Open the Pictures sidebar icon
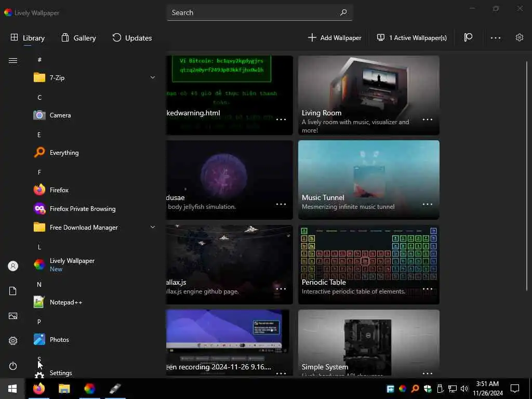The image size is (532, 399). tap(13, 316)
